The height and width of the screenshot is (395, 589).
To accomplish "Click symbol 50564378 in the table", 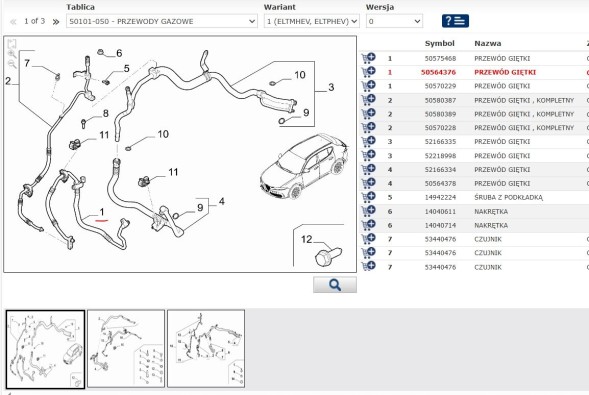I will pos(440,183).
